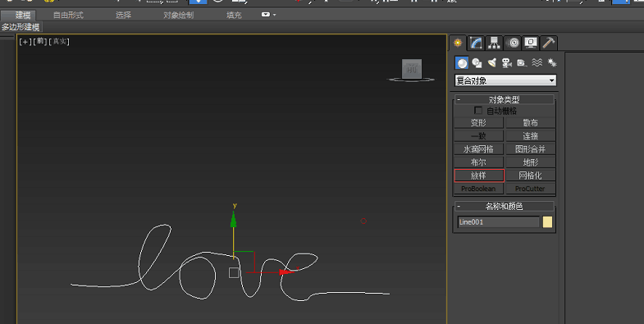Click the 放样 loft button
Image resolution: width=644 pixels, height=324 pixels.
[x=479, y=176]
